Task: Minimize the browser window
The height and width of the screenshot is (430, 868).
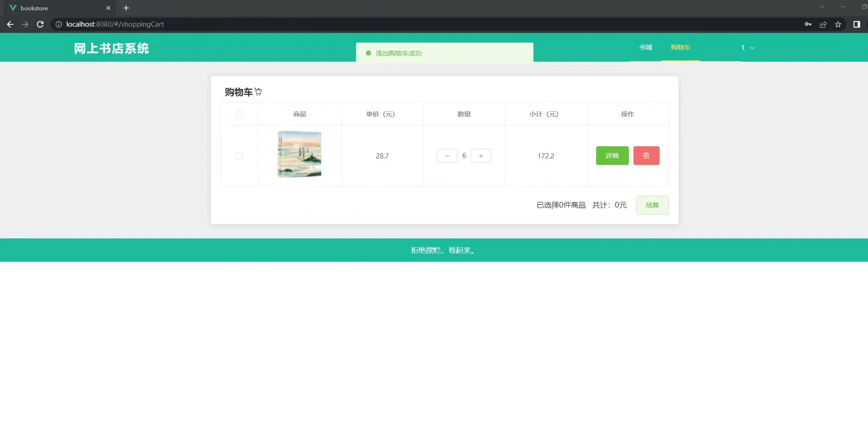Action: point(843,7)
